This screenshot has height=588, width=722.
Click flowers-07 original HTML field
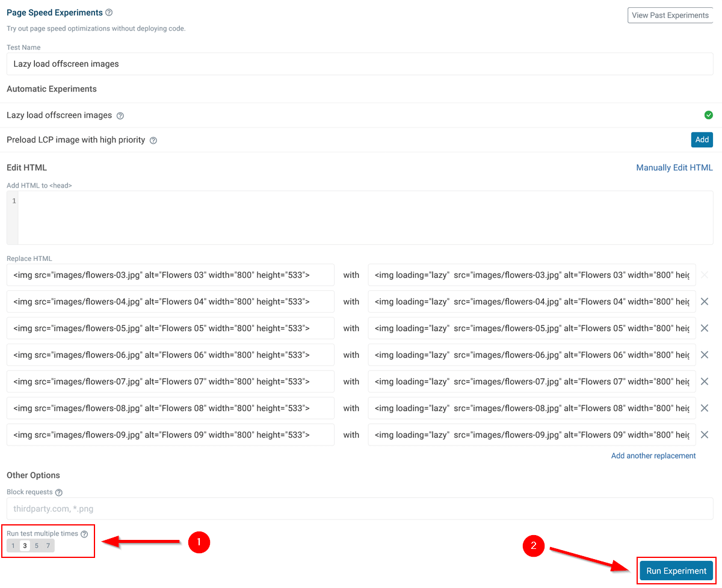170,382
